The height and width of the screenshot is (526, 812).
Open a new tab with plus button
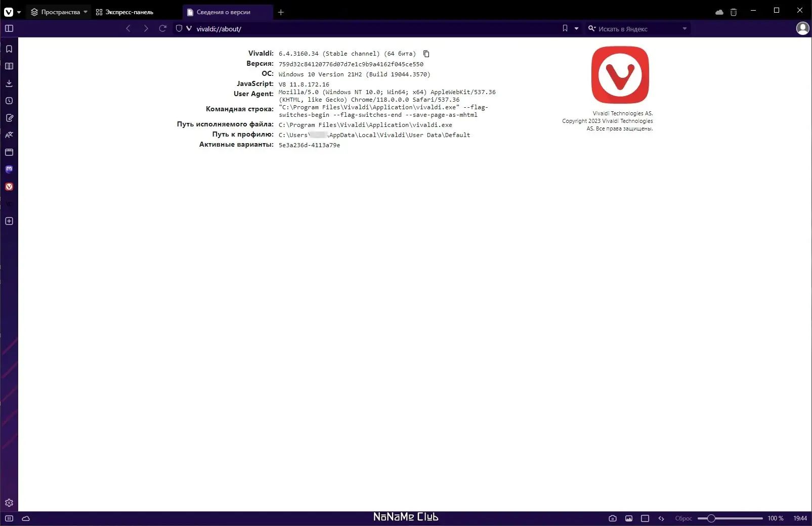point(281,12)
